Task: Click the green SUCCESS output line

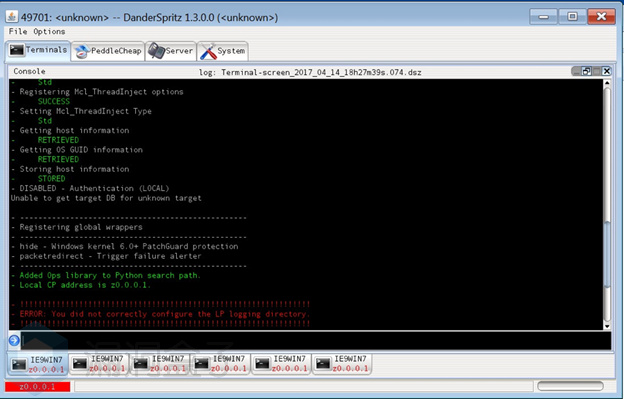Action: [x=54, y=101]
